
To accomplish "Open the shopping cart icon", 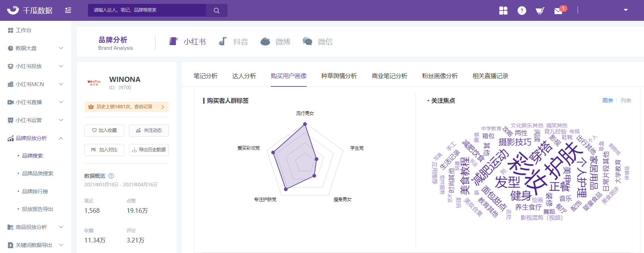I will coord(540,11).
